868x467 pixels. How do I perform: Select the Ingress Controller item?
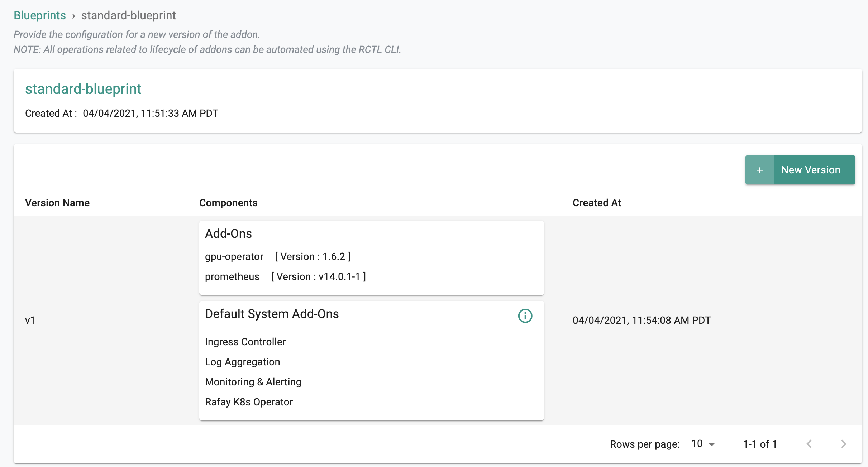pyautogui.click(x=245, y=342)
